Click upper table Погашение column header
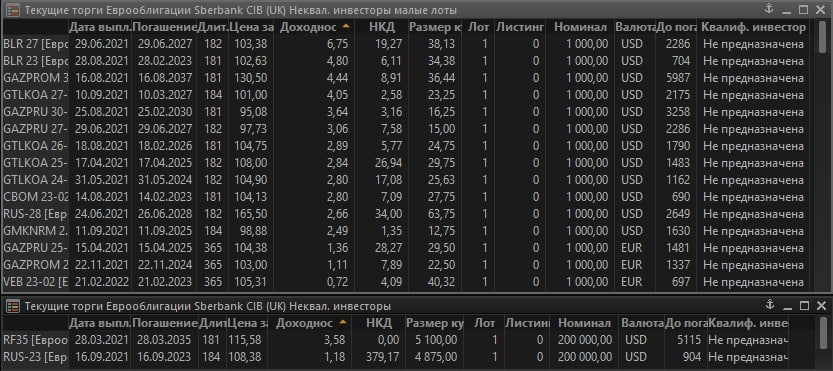This screenshot has width=833, height=371. pyautogui.click(x=164, y=27)
